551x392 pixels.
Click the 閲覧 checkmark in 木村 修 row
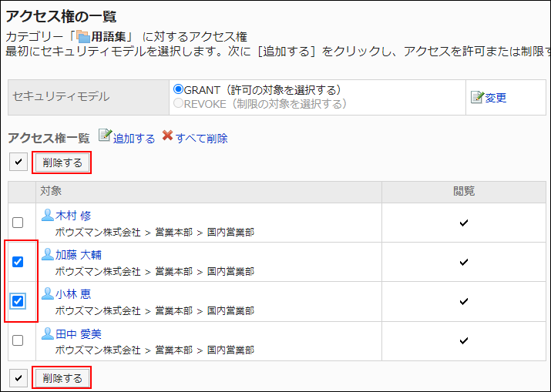(x=464, y=223)
